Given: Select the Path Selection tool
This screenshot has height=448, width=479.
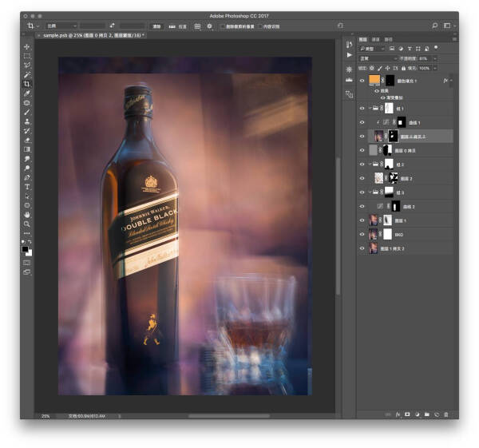Looking at the screenshot, I should pos(27,196).
